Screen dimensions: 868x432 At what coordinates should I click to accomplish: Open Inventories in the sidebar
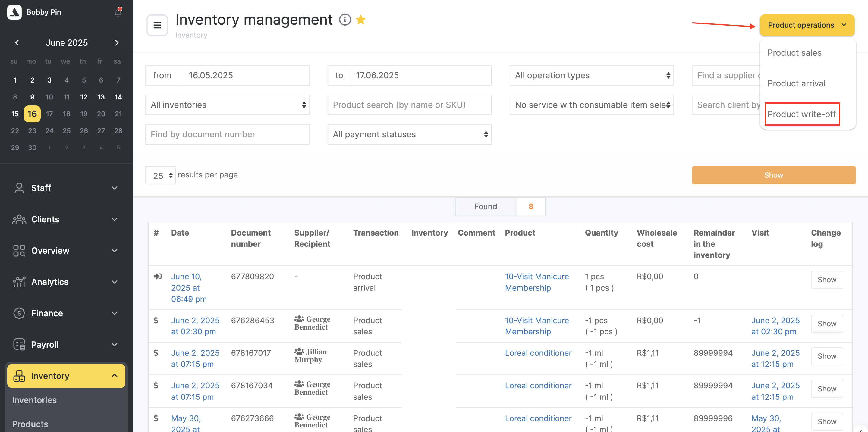34,400
